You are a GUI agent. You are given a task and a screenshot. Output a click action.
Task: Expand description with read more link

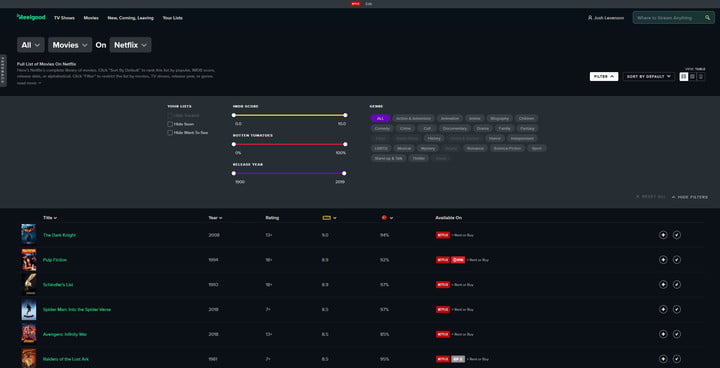tap(29, 83)
